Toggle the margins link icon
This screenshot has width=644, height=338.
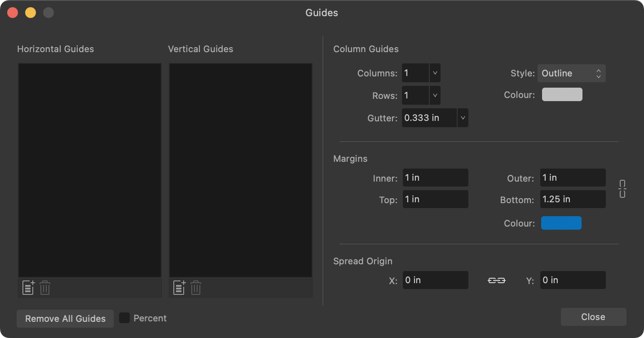pos(622,189)
